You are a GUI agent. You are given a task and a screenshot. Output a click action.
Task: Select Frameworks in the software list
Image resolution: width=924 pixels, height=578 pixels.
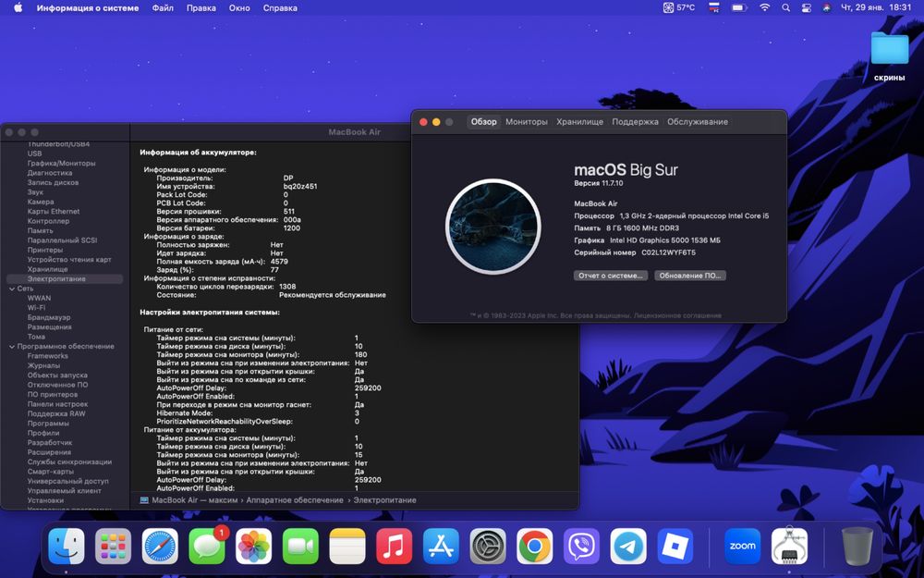[48, 356]
